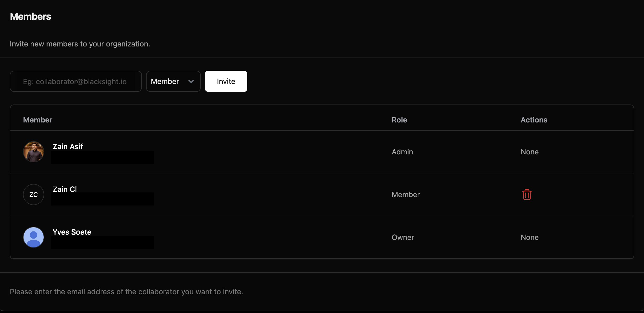Click None action in Zain Asif row
Image resolution: width=644 pixels, height=313 pixels.
coord(530,152)
